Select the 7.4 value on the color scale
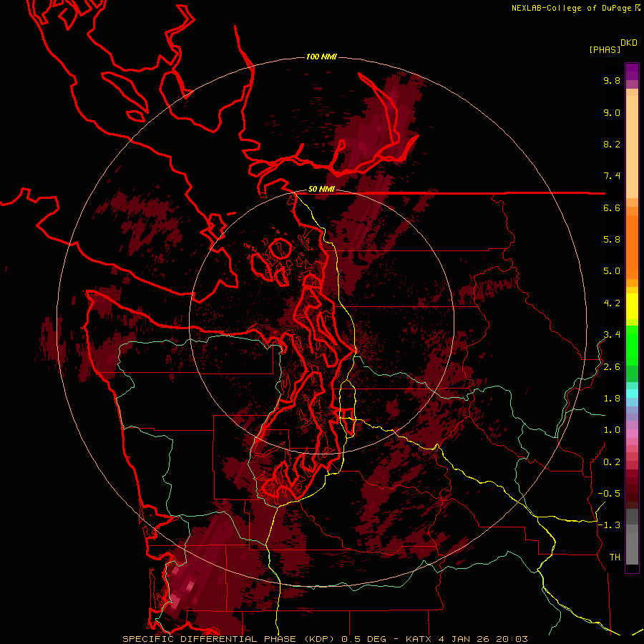The width and height of the screenshot is (644, 644). 612,176
